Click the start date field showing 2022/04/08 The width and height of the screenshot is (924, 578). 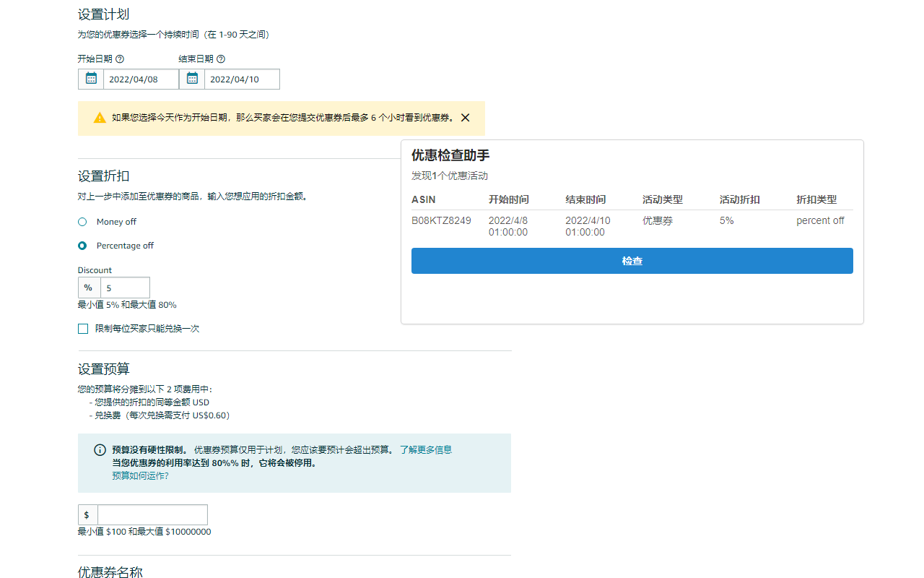(x=141, y=79)
